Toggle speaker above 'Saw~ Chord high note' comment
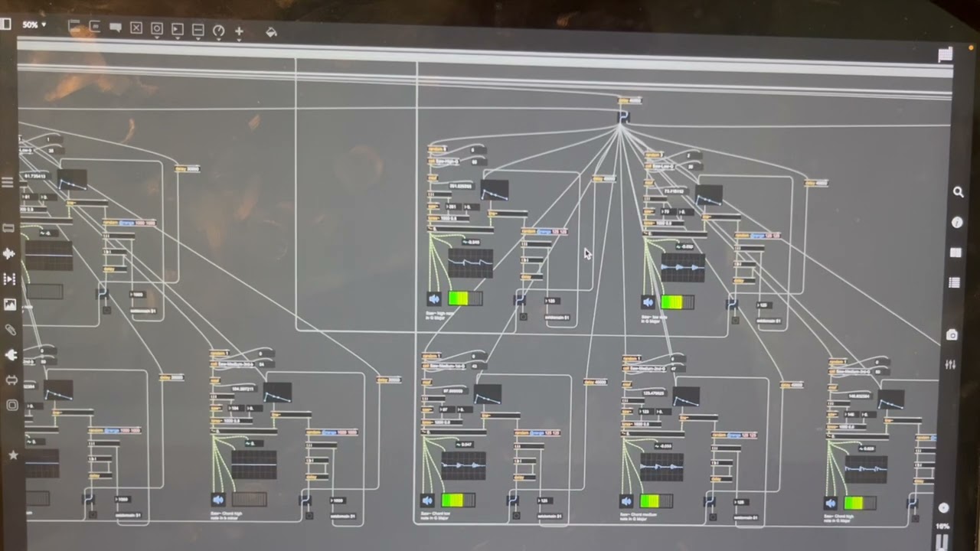The height and width of the screenshot is (551, 980). point(830,504)
